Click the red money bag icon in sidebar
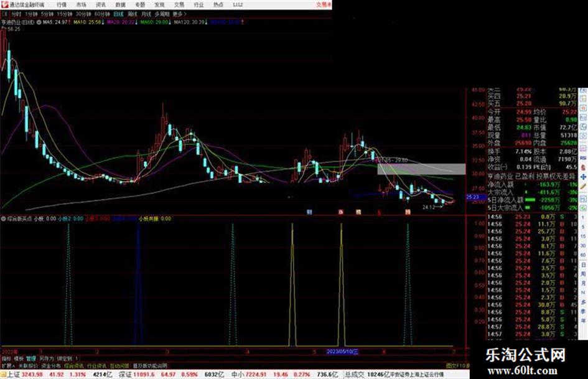The image size is (588, 379). (583, 167)
